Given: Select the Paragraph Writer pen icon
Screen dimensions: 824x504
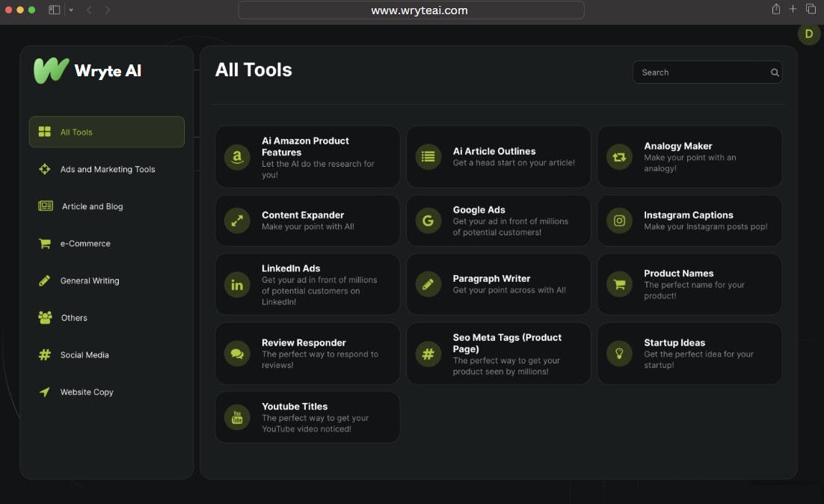Looking at the screenshot, I should (x=428, y=284).
